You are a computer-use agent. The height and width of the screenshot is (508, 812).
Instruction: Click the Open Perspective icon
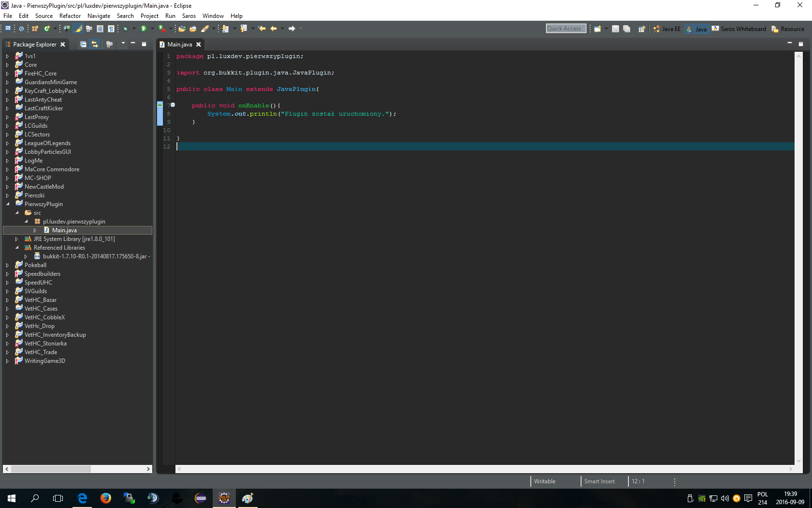click(x=641, y=29)
